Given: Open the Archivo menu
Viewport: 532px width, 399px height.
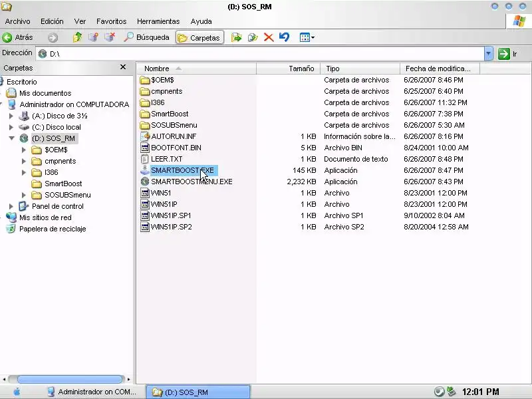Looking at the screenshot, I should [18, 21].
